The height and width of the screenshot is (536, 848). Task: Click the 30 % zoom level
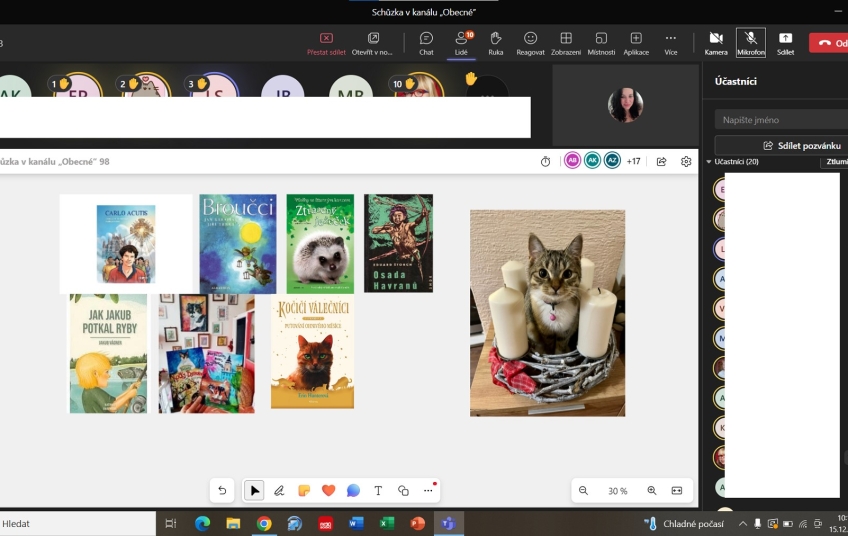click(x=617, y=491)
